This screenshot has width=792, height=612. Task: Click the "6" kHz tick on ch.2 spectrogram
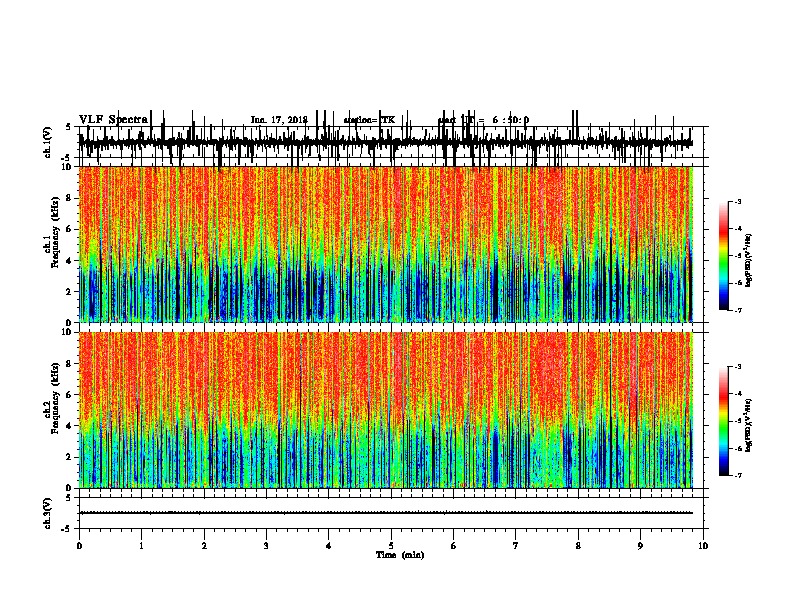coord(69,395)
